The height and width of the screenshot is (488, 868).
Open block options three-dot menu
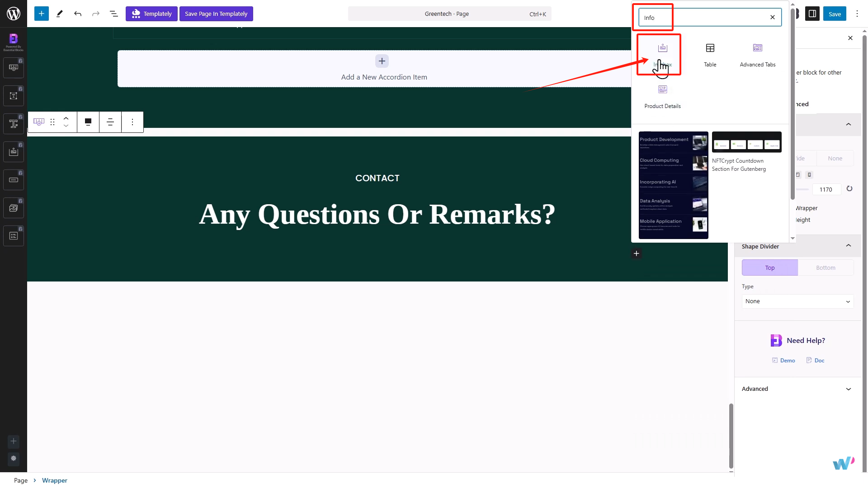tap(132, 122)
